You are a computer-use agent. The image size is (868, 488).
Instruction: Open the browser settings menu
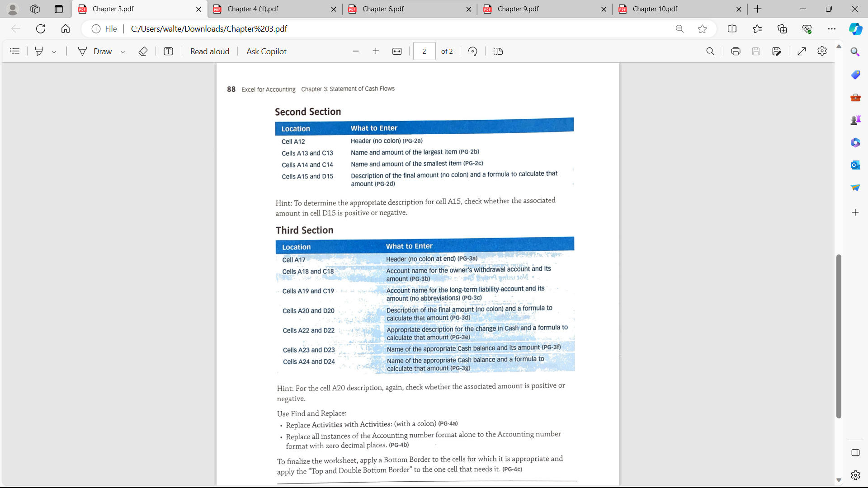click(832, 28)
